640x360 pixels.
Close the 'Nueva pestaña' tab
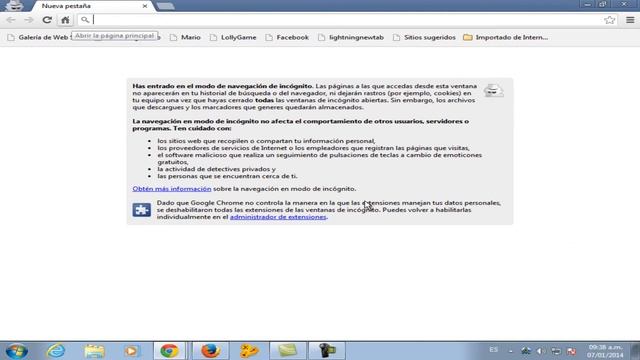(x=144, y=6)
